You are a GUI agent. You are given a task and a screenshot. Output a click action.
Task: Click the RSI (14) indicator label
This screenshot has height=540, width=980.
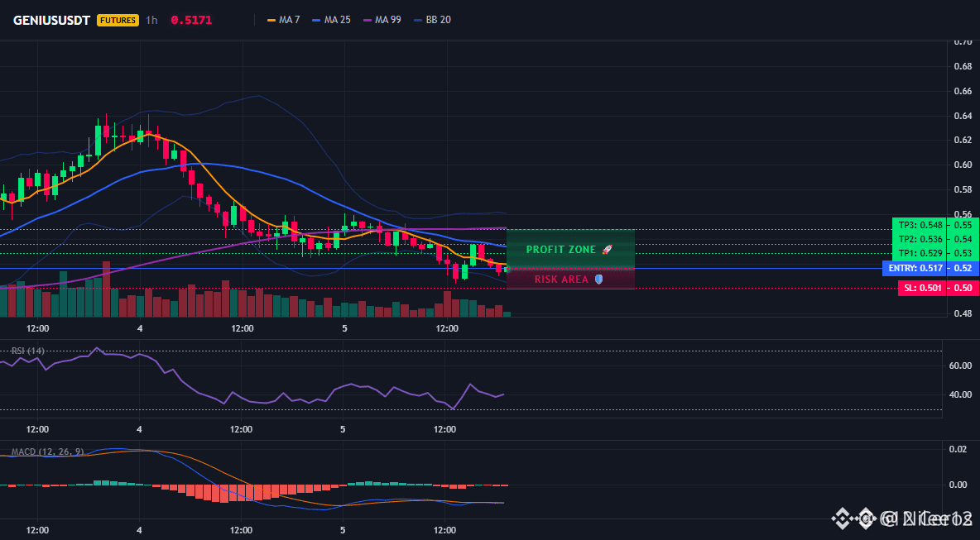tap(27, 351)
